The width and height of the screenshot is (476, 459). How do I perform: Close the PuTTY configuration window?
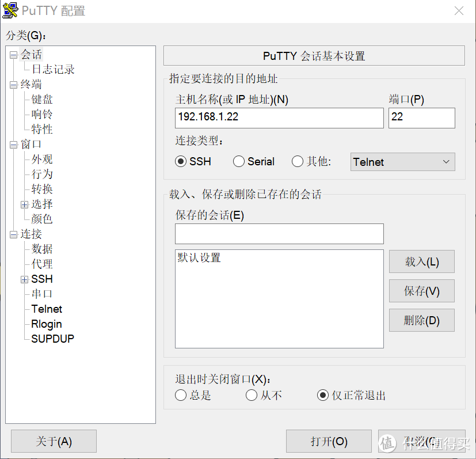(459, 10)
